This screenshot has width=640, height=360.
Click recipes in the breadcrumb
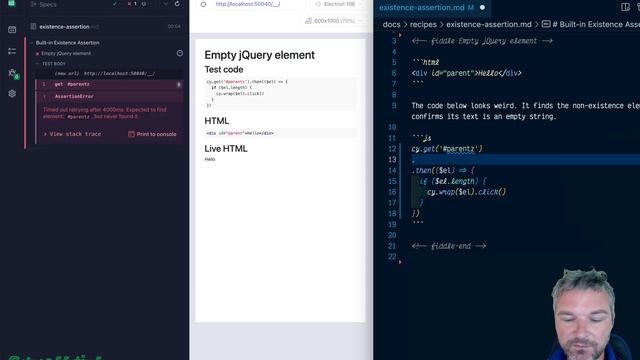click(x=423, y=24)
